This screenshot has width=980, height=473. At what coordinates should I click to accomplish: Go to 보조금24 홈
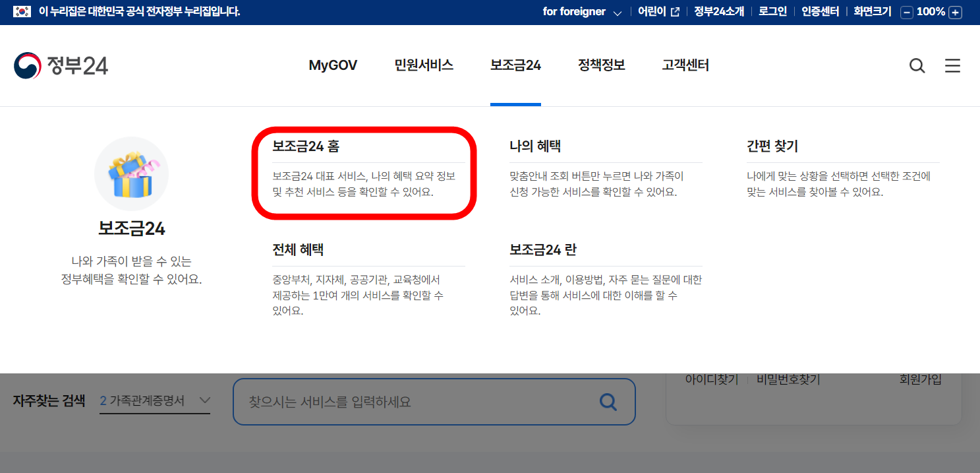point(306,146)
